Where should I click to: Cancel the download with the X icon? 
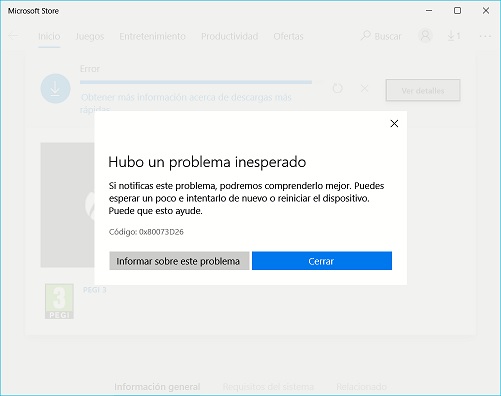pos(365,88)
